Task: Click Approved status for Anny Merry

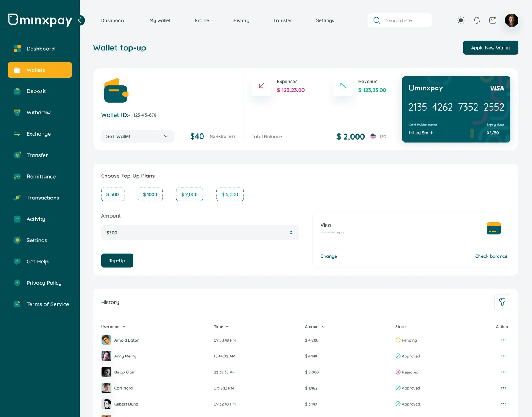Action: pyautogui.click(x=408, y=356)
